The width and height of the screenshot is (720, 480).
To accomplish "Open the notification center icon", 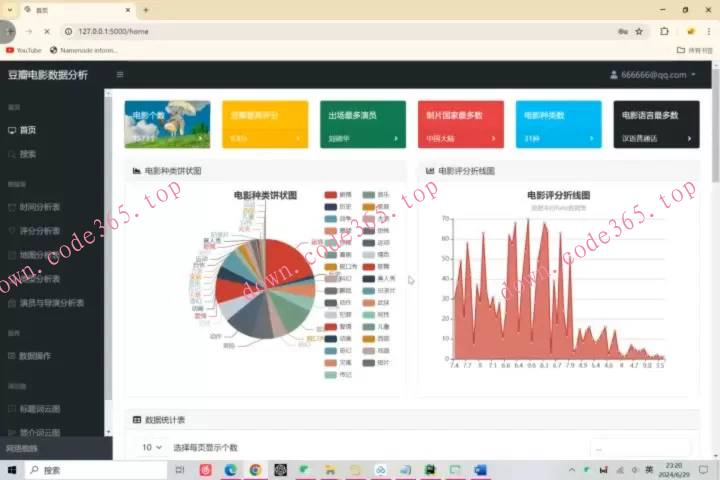I will 703,470.
